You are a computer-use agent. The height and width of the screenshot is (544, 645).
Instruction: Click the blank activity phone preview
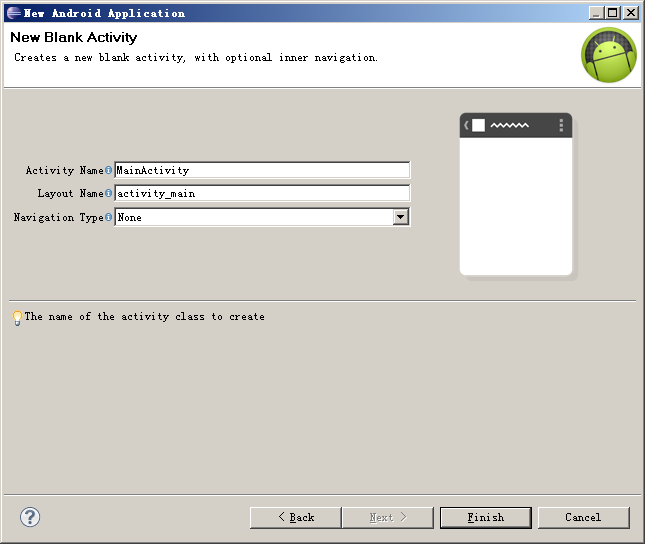tap(516, 194)
